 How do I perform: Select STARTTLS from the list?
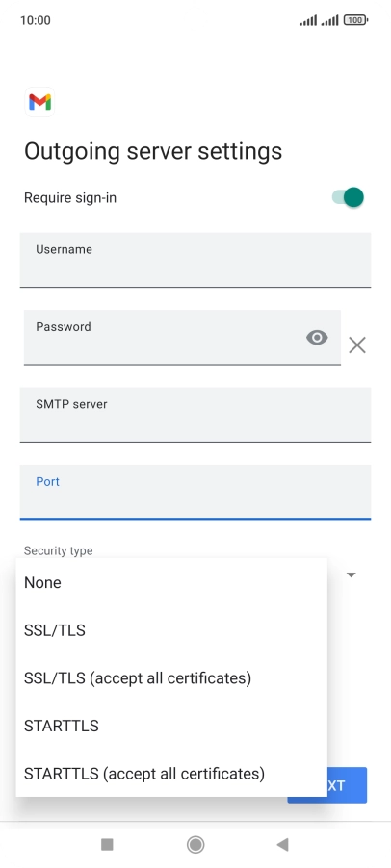coord(171,726)
